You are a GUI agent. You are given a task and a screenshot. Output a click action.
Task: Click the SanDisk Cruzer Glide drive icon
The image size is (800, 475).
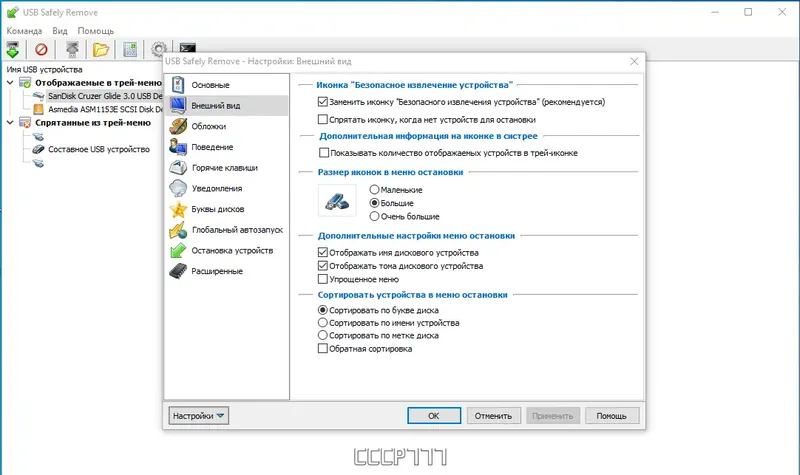38,96
